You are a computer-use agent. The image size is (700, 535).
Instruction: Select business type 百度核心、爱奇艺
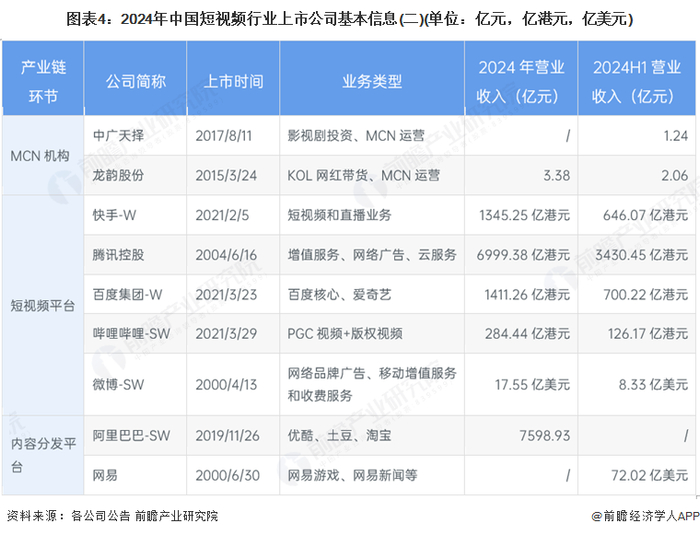coord(339,294)
